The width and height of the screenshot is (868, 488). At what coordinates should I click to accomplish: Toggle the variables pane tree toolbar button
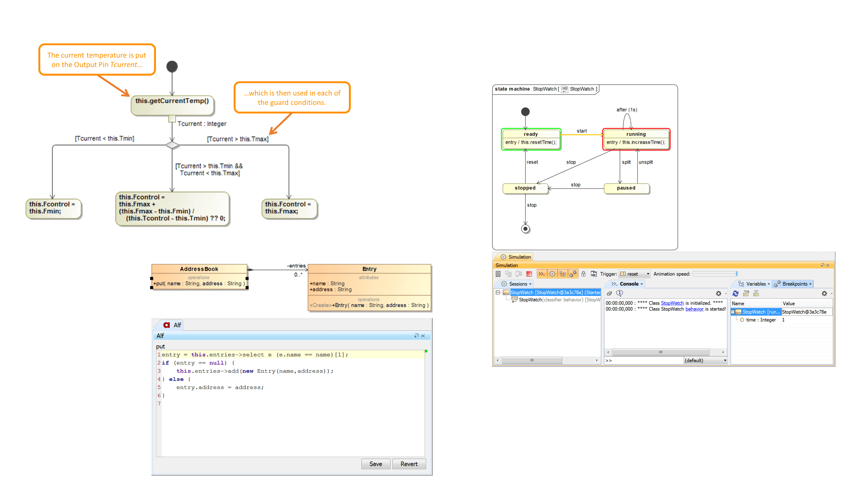coord(562,274)
